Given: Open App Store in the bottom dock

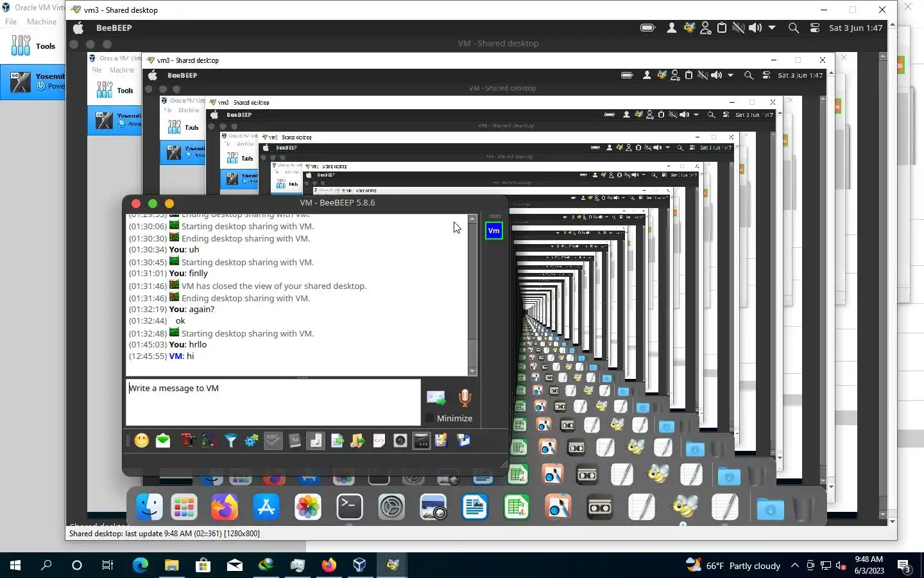Looking at the screenshot, I should pos(266,507).
